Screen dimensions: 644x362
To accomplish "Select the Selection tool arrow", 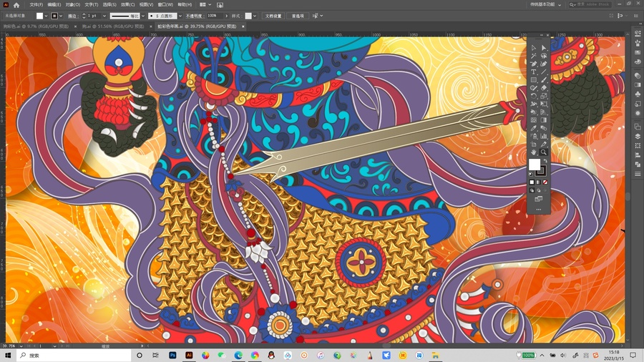I will 534,48.
